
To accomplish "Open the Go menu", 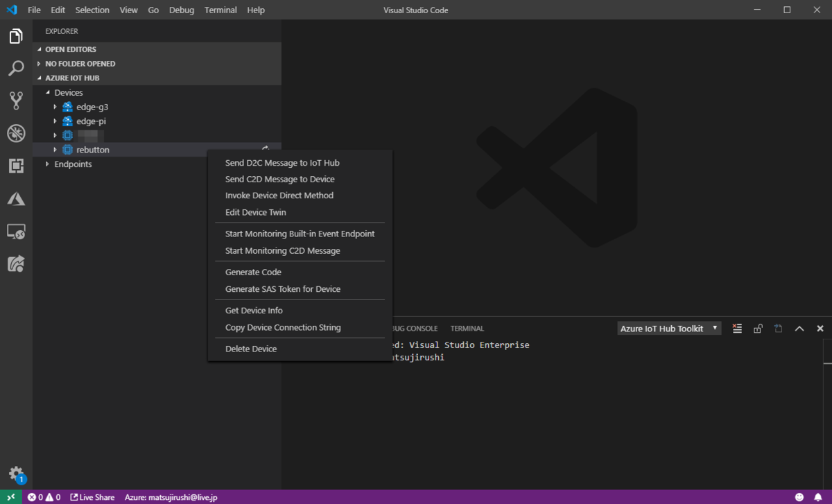I will [153, 10].
